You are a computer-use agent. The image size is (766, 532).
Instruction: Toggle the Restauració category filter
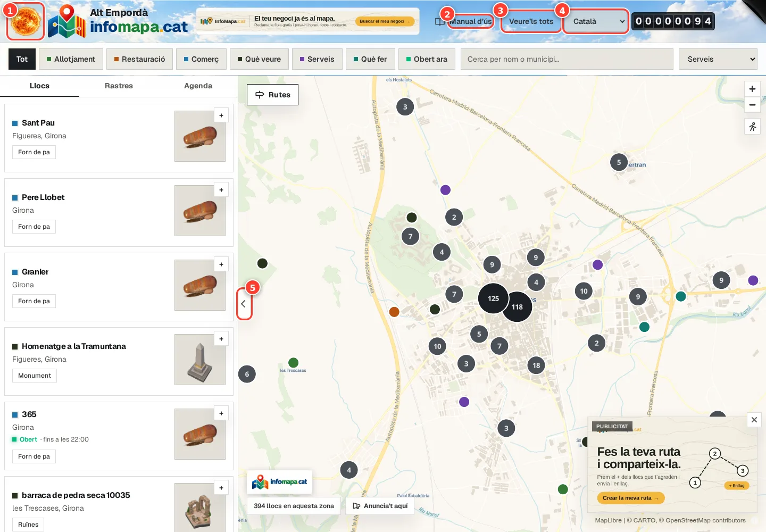point(139,59)
